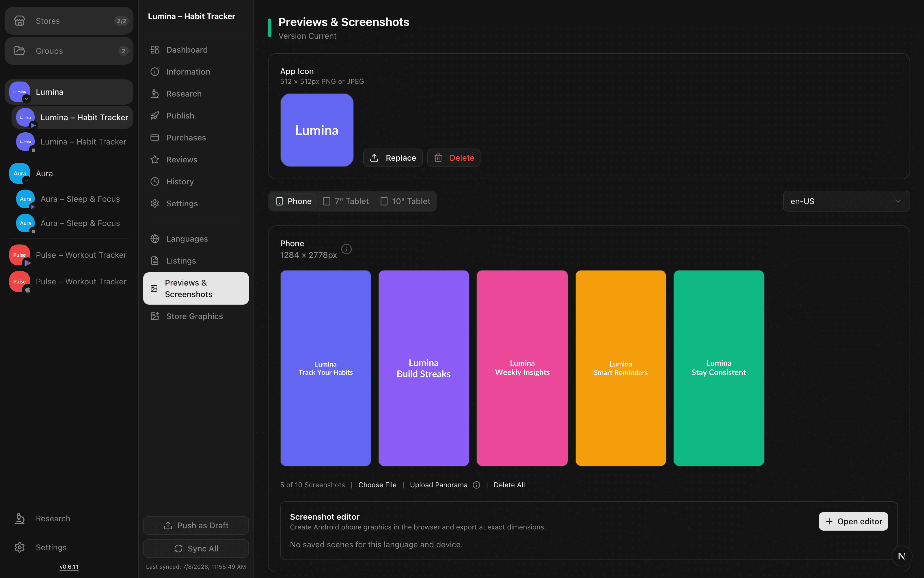This screenshot has height=578, width=924.
Task: Select the Stay Consistent screenshot
Action: (719, 368)
